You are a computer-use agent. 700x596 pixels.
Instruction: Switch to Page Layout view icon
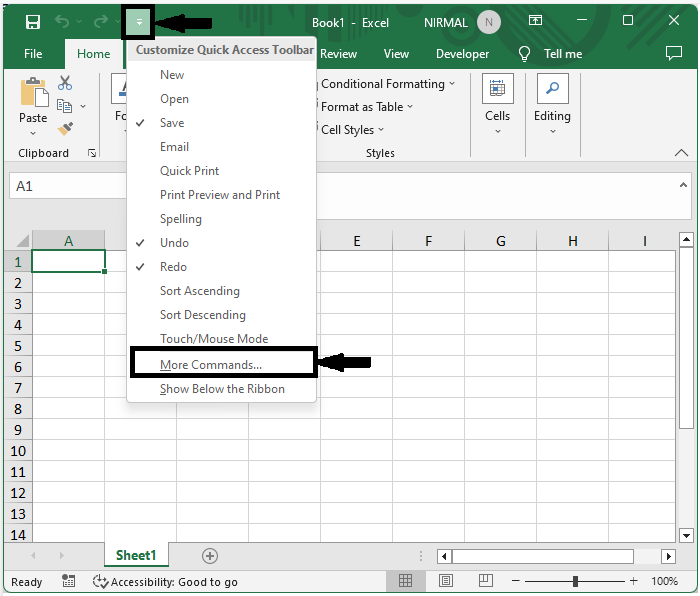coord(446,580)
